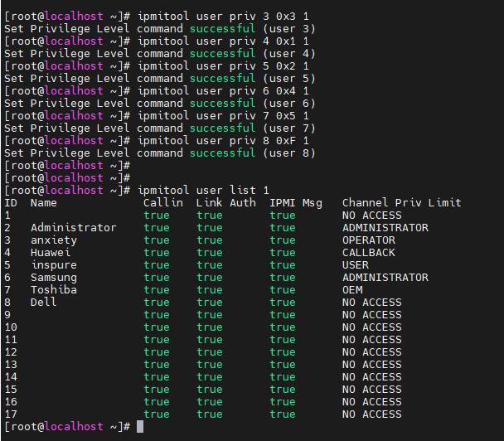Click the user name 'Huawei'
Screen dimensions: 504x441
(51, 253)
